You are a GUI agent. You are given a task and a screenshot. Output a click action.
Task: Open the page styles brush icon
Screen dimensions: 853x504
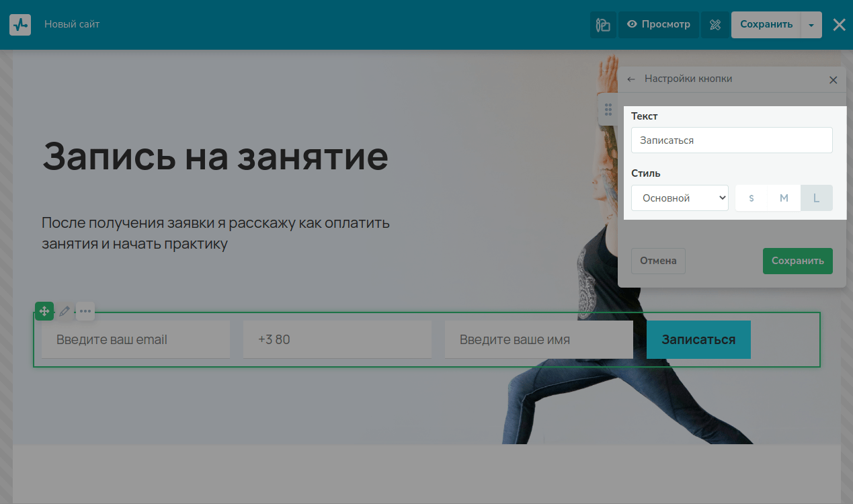(x=603, y=25)
